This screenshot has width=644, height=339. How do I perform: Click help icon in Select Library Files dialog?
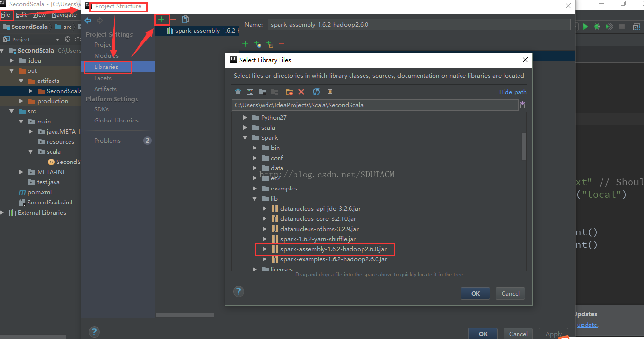pyautogui.click(x=238, y=291)
